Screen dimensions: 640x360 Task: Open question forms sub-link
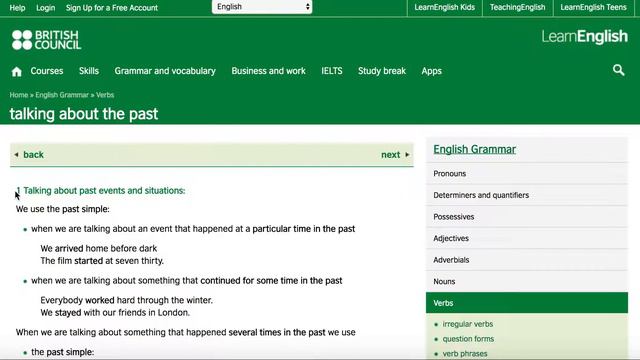tap(468, 339)
